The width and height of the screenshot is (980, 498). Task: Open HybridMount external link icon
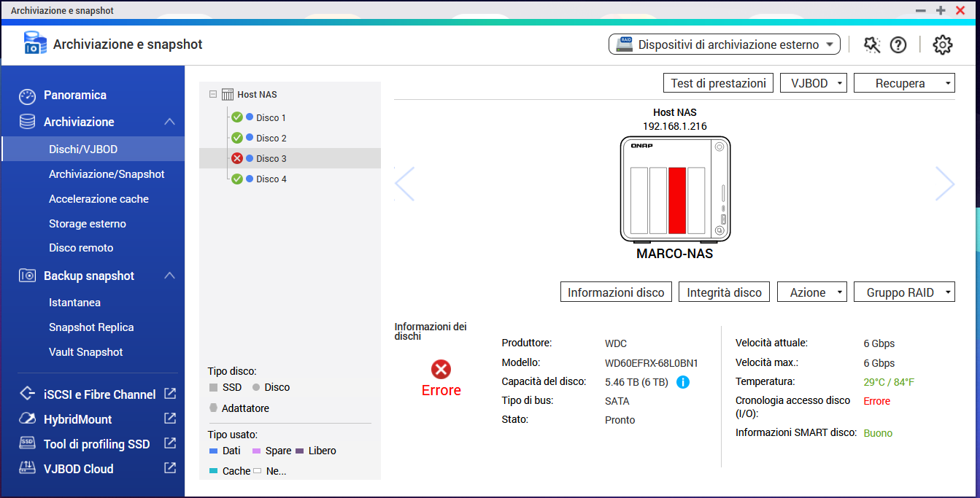(170, 419)
